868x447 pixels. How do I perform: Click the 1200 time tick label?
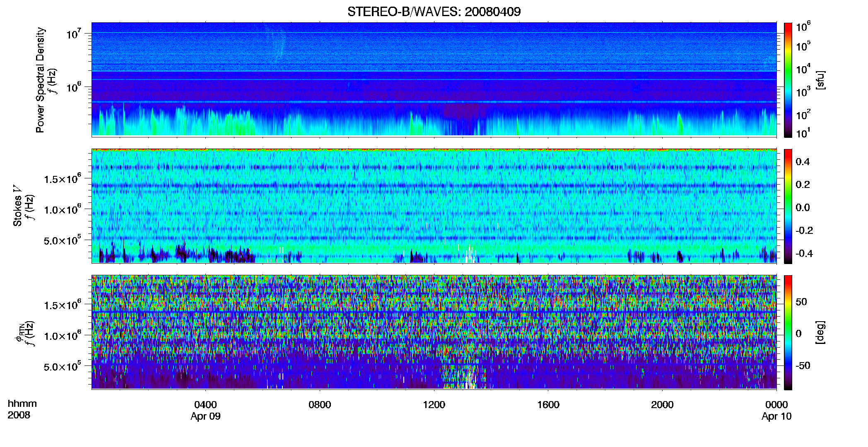click(434, 405)
